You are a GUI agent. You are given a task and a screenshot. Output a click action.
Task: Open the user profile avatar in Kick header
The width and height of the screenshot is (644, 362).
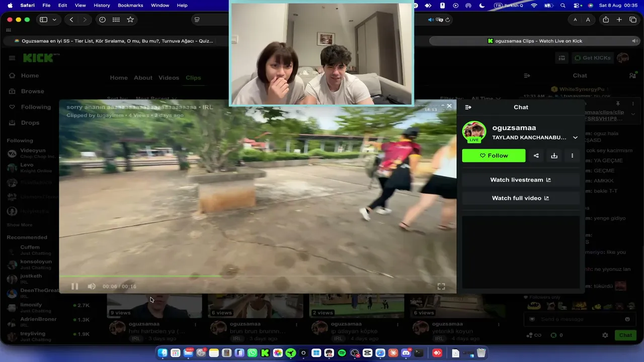coord(623,58)
